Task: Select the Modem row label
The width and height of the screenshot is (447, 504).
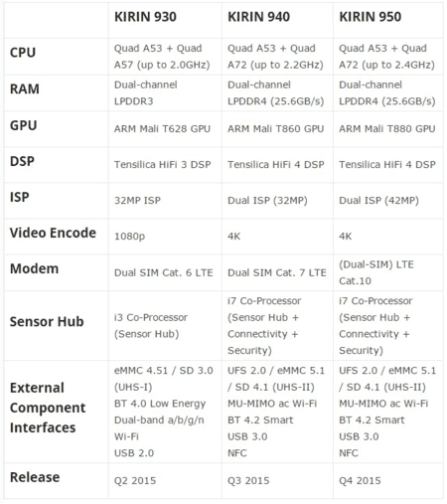Action: (x=34, y=268)
